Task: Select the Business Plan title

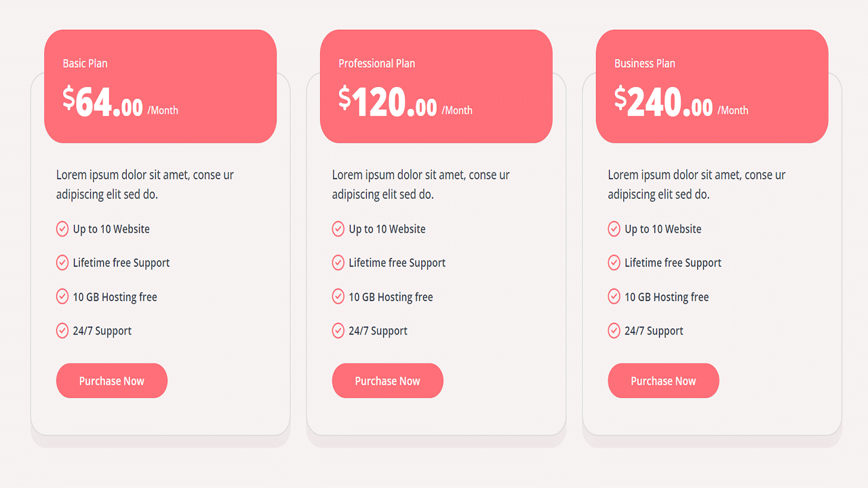Action: [x=644, y=63]
